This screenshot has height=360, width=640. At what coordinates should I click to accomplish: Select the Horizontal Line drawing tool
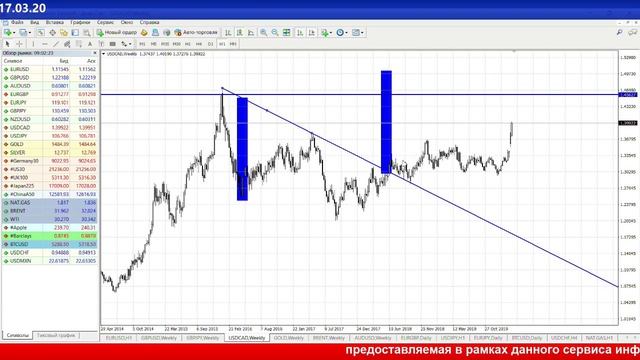[x=44, y=44]
